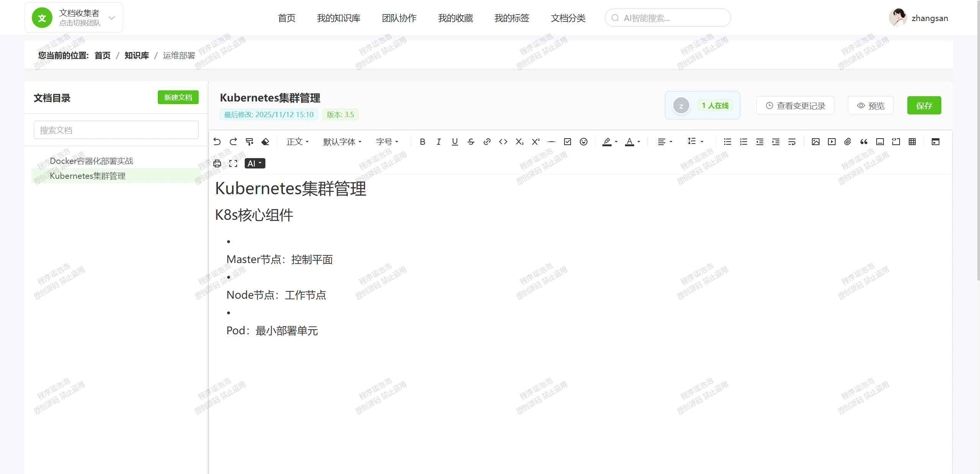Undo the last edit

click(217, 142)
